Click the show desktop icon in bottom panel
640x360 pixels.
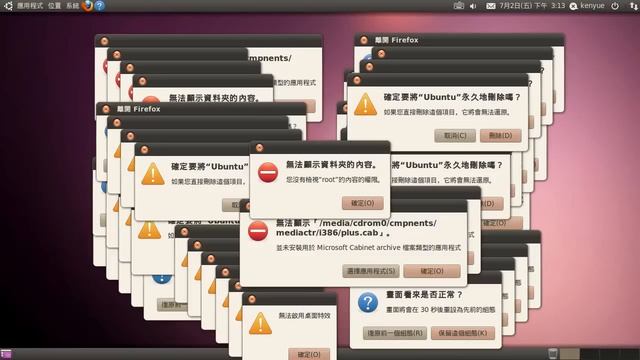tap(6, 354)
